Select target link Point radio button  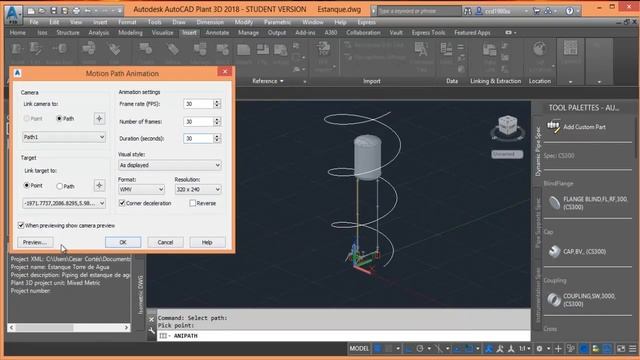coord(27,186)
